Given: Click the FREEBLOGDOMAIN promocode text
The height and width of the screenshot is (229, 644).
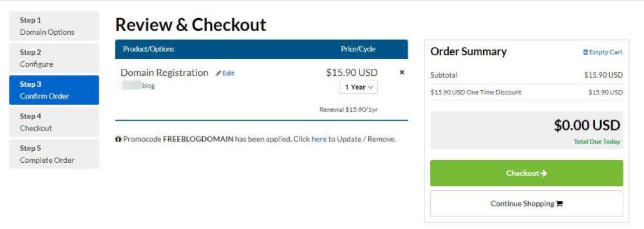Looking at the screenshot, I should (198, 139).
